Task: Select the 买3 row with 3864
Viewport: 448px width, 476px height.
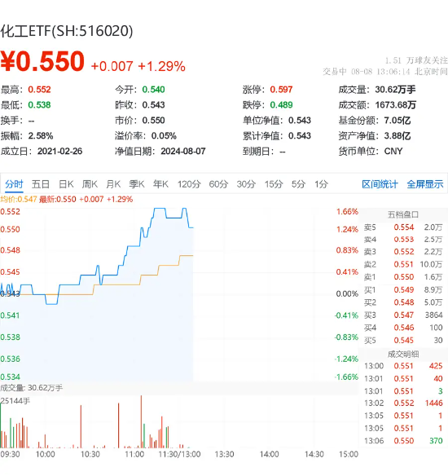Action: (403, 315)
